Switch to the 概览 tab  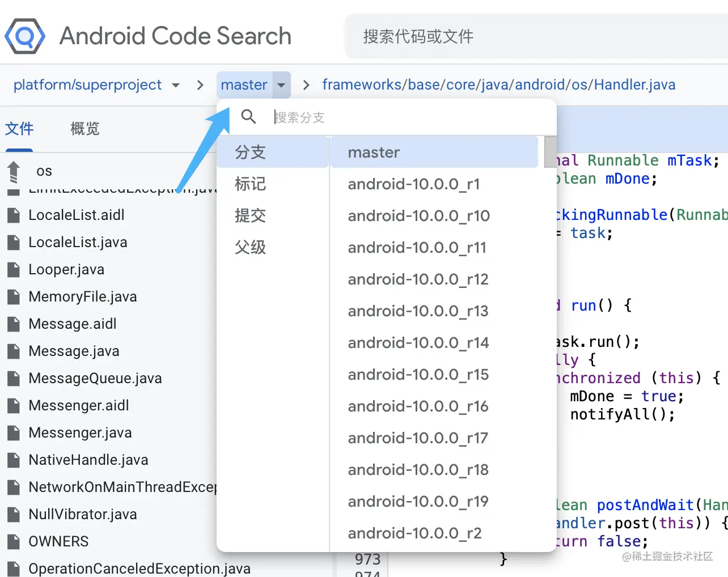(84, 129)
